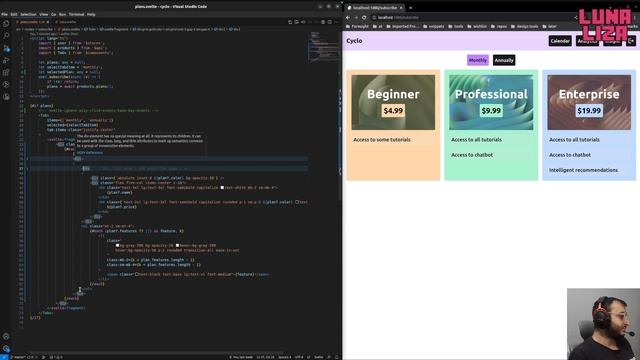640x360 pixels.
Task: Switch to the plans.svelte editor tab
Action: coord(32,22)
